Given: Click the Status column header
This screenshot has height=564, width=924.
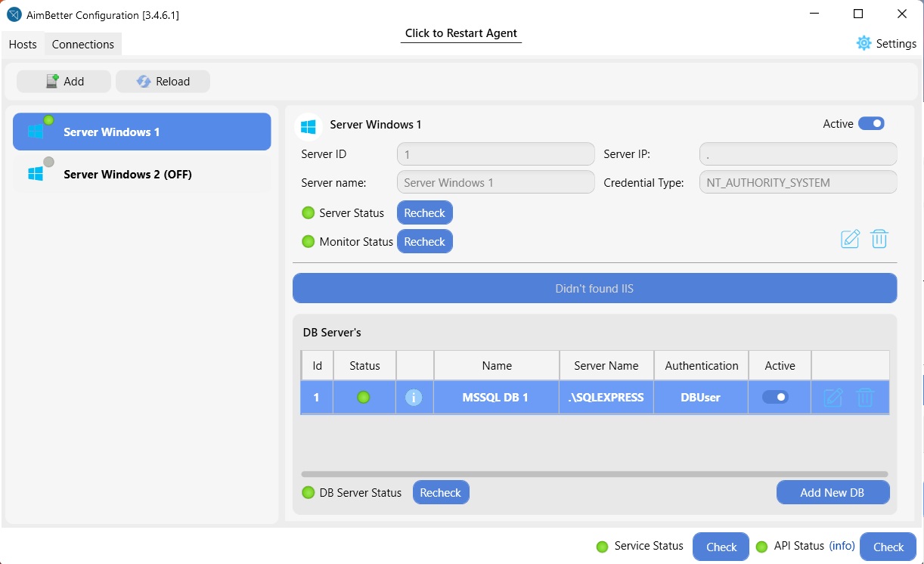Looking at the screenshot, I should point(364,366).
